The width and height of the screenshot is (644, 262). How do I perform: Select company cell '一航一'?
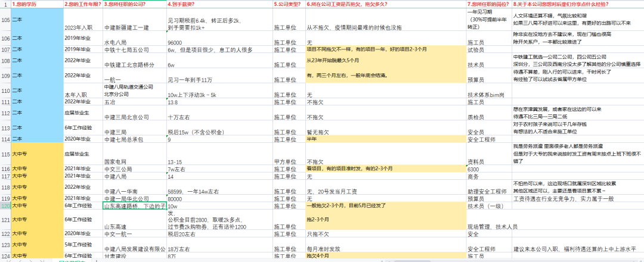tap(134, 76)
